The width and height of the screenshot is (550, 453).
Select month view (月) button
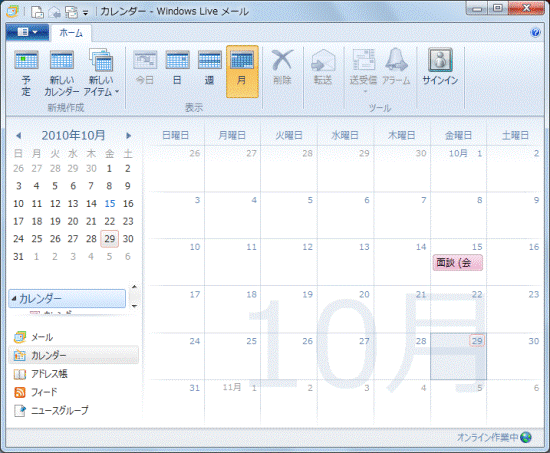click(242, 72)
